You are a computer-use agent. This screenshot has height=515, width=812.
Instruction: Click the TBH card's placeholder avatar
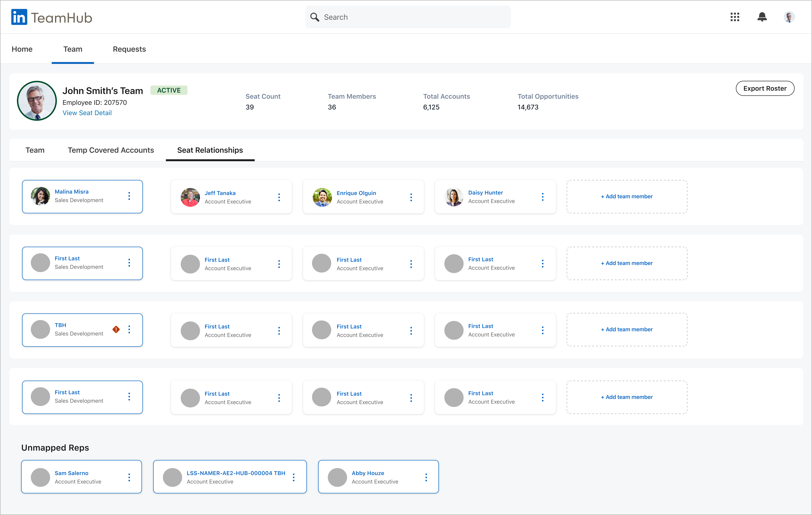(40, 330)
